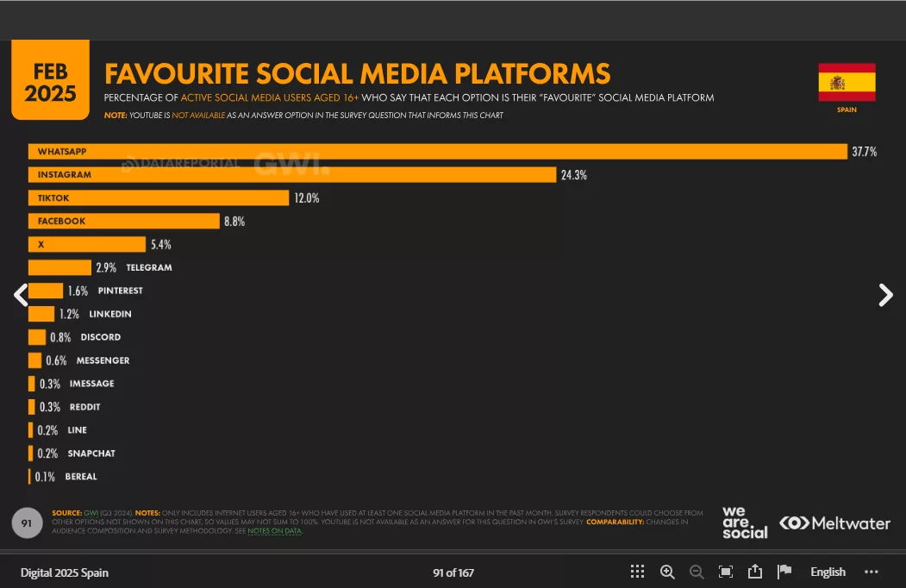
Task: Click the NOTES ON DATA link
Action: coord(274,531)
